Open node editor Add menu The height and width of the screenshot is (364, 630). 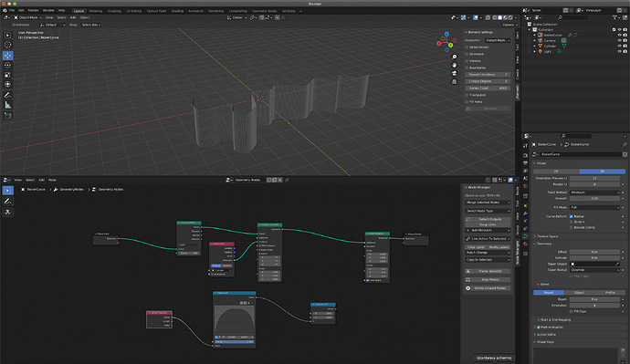(41, 180)
